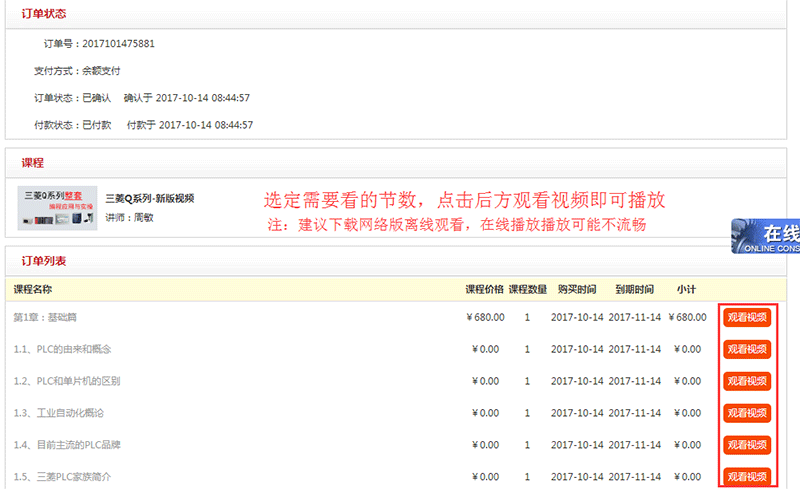Click the 订单状态 section header
This screenshot has height=489, width=800.
coord(44,13)
